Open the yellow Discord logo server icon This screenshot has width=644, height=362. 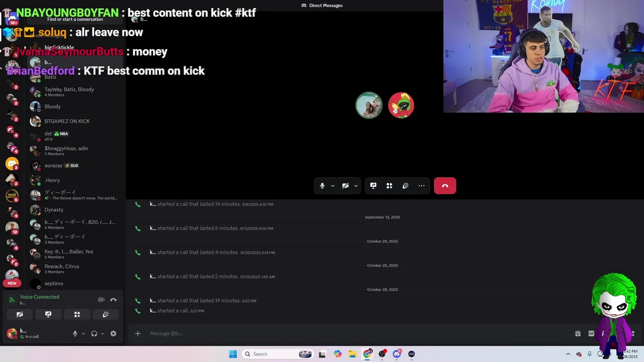click(12, 163)
